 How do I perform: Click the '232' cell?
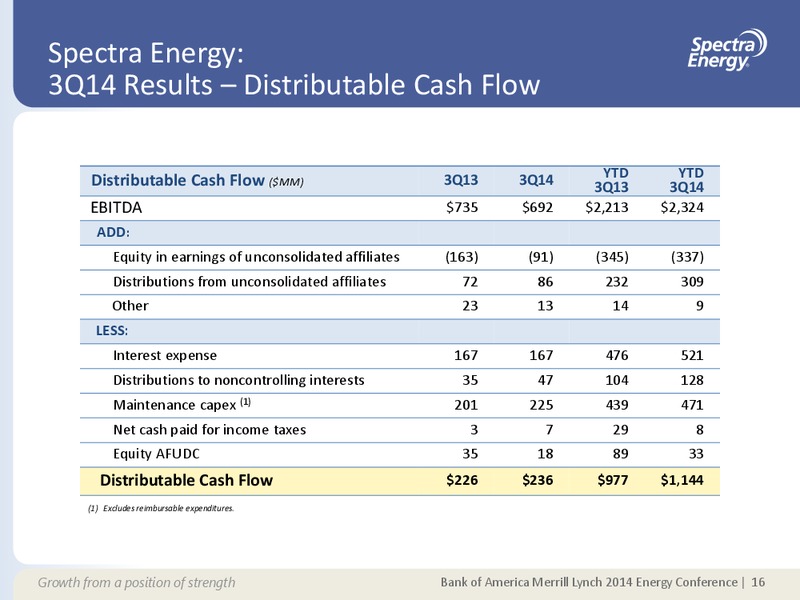pyautogui.click(x=616, y=282)
